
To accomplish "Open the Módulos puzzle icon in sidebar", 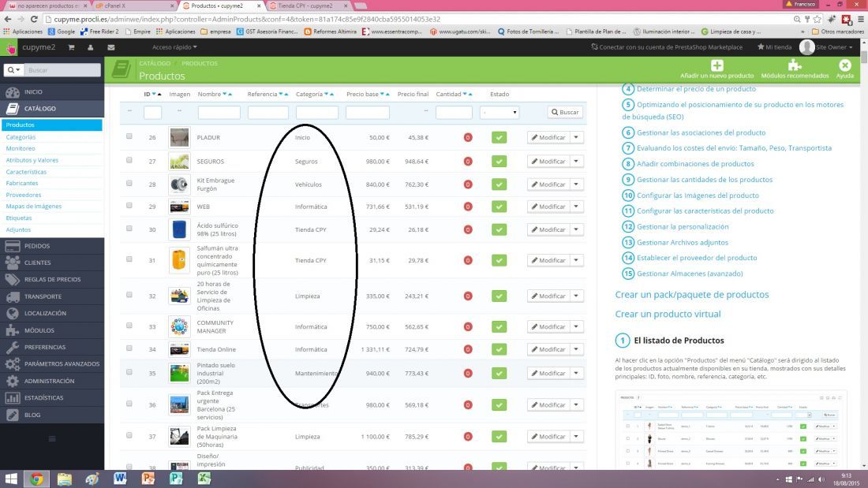I will point(12,330).
